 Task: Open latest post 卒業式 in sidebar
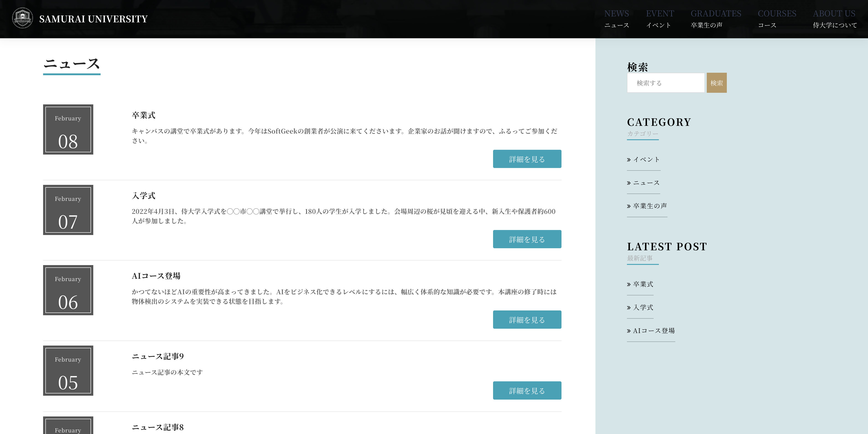pos(640,284)
